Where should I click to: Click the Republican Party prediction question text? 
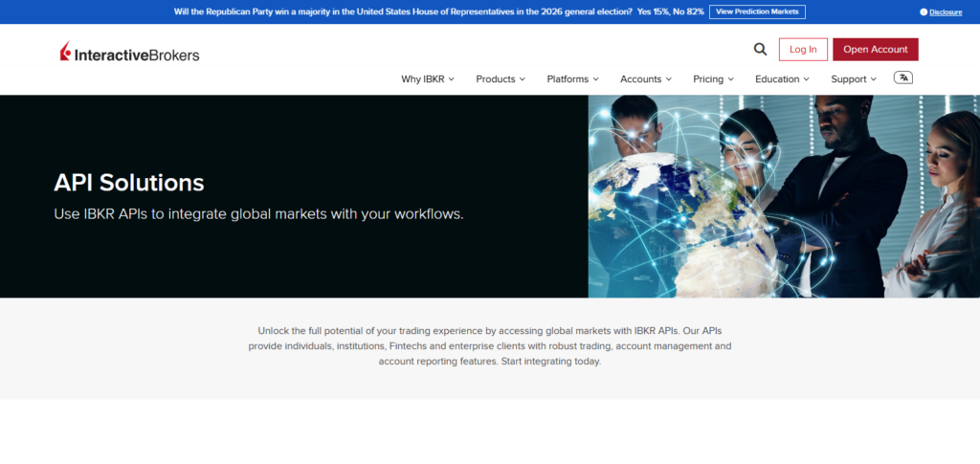click(403, 11)
